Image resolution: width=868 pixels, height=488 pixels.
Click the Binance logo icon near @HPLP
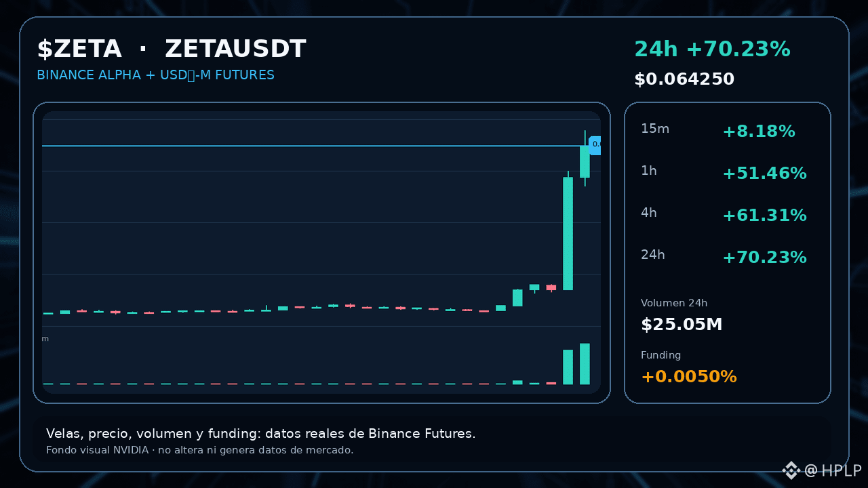tap(791, 470)
